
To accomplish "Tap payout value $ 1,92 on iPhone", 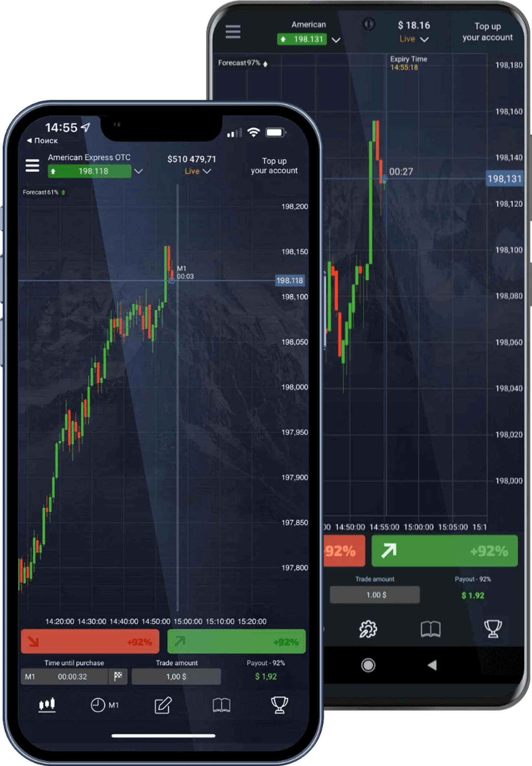I will click(x=266, y=676).
